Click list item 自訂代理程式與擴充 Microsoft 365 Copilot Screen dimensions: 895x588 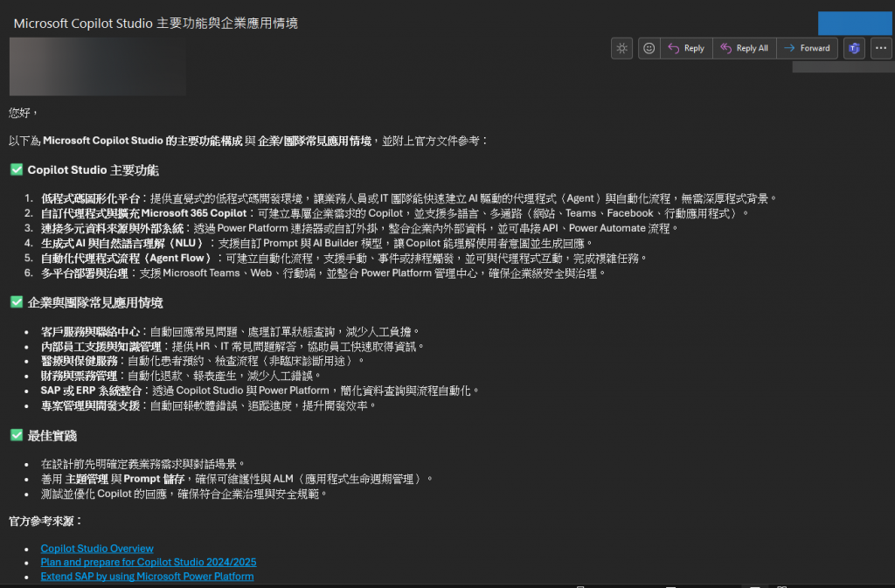tap(394, 213)
